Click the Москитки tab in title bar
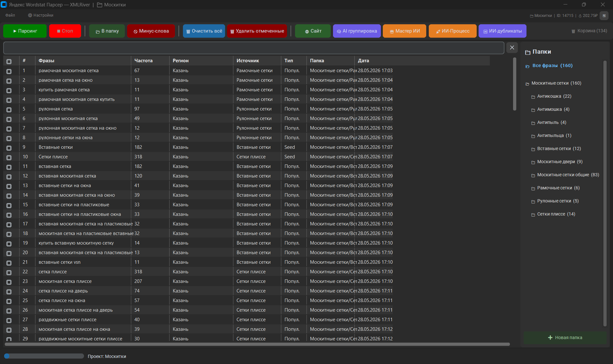The height and width of the screenshot is (364, 613). 111,5
